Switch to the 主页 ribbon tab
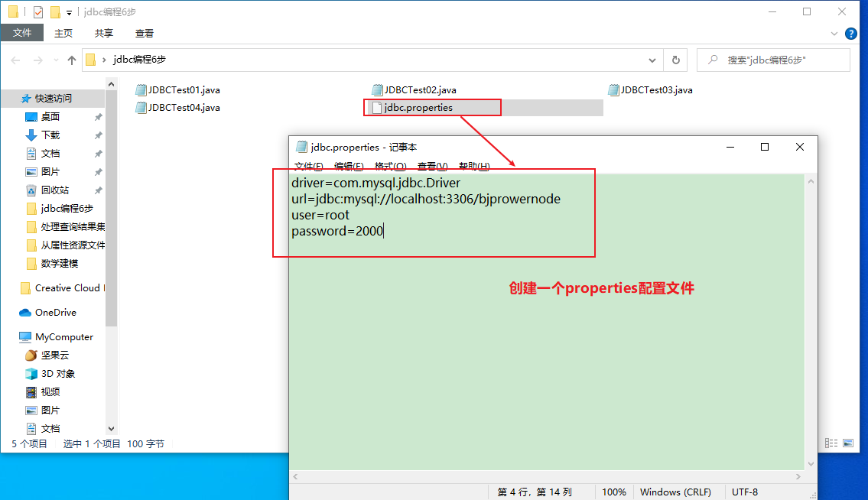 click(x=63, y=33)
